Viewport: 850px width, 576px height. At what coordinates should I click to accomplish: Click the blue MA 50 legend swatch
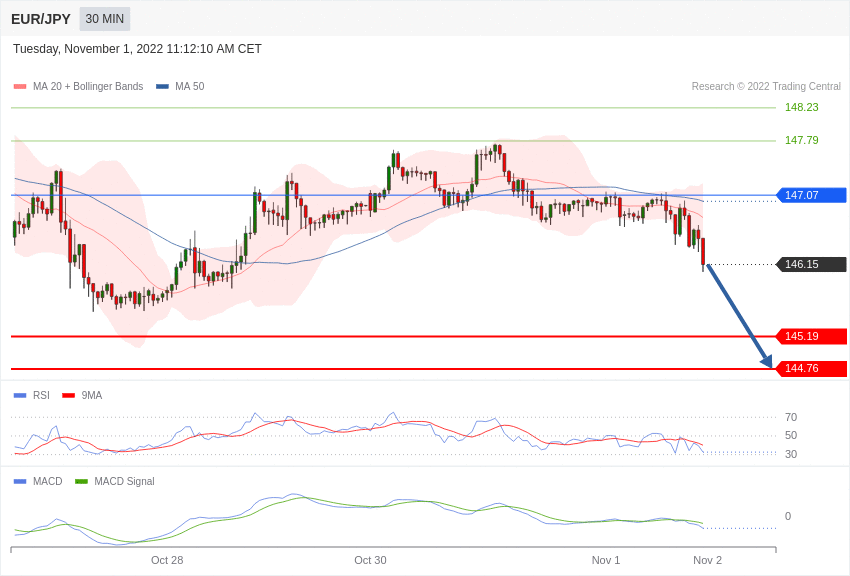click(162, 86)
